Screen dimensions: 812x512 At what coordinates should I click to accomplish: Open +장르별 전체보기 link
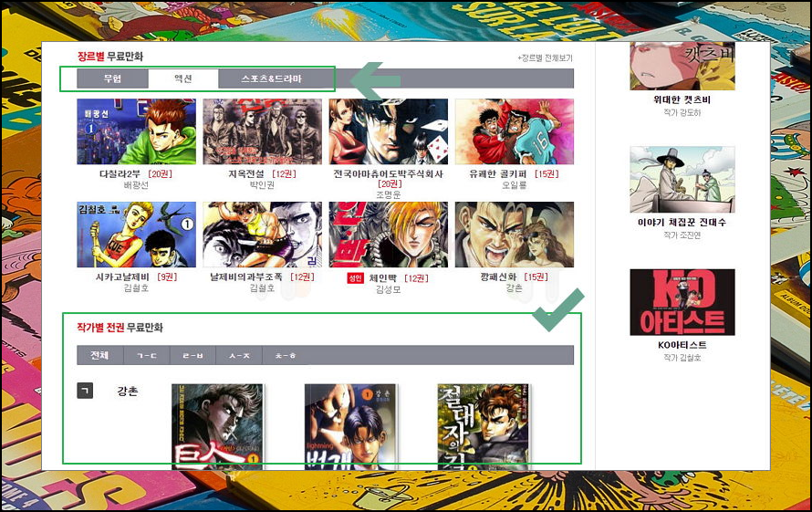coord(545,58)
